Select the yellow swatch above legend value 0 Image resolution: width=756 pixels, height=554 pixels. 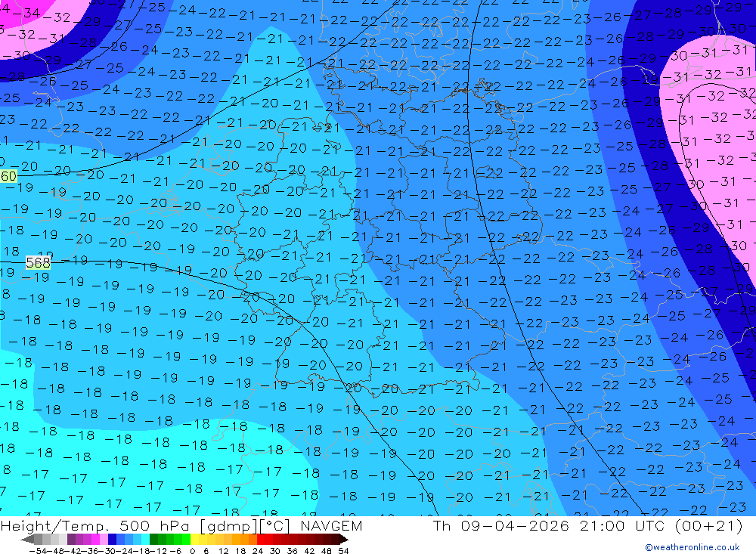coord(195,540)
